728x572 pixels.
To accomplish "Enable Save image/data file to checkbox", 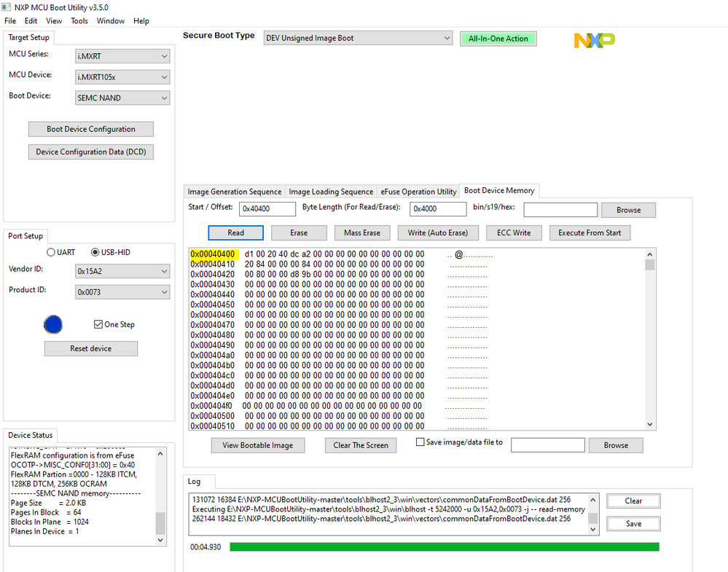I will (x=420, y=442).
